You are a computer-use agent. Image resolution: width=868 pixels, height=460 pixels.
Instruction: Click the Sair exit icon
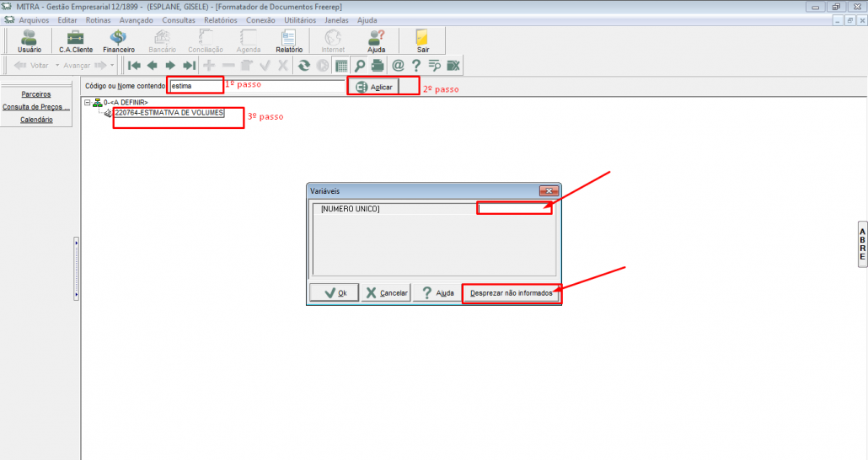[423, 40]
